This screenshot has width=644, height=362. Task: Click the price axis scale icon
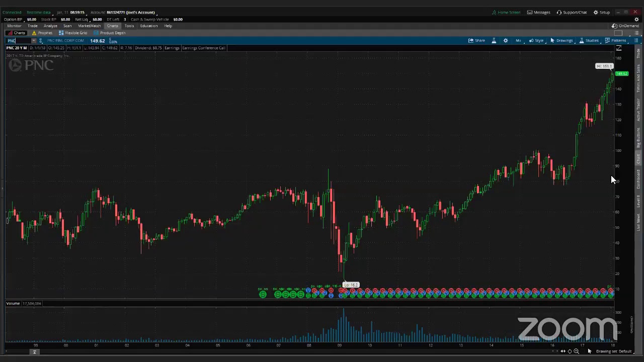pos(619,48)
